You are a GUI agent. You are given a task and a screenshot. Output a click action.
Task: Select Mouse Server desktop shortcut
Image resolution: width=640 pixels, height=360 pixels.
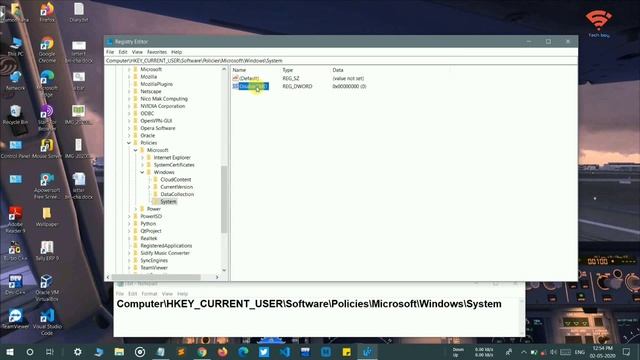point(47,149)
